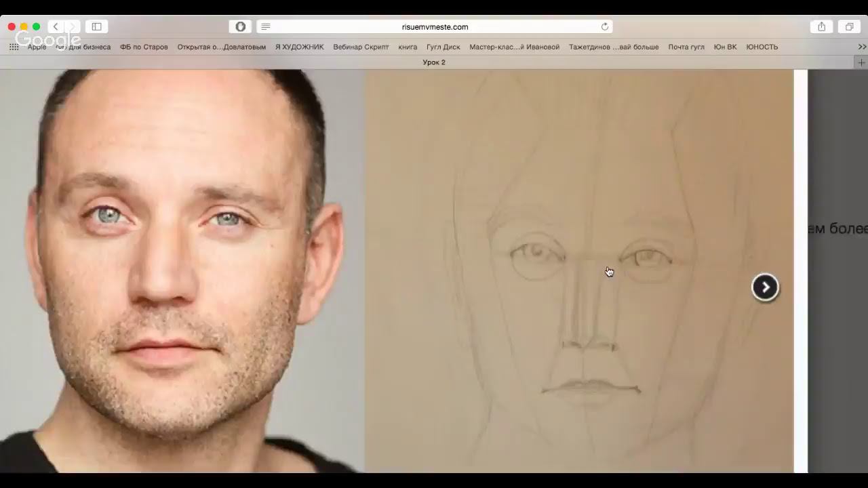This screenshot has height=488, width=868.
Task: Open the Share menu
Action: click(821, 26)
